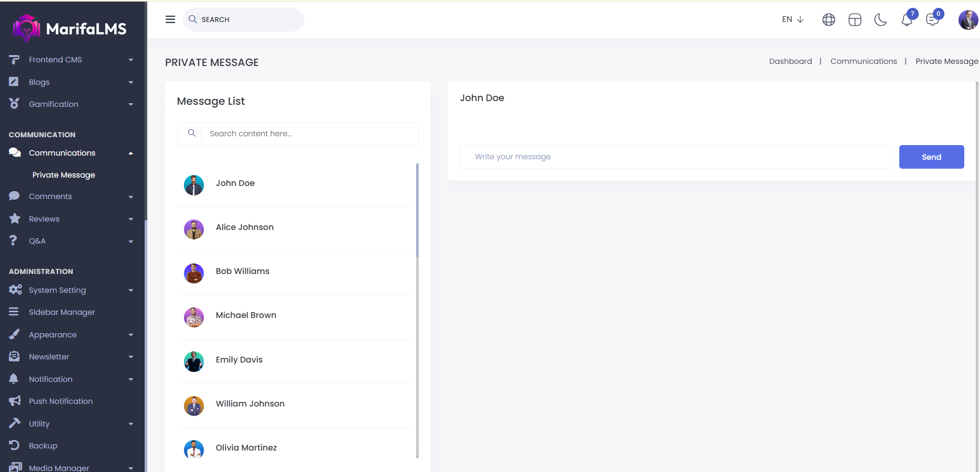
Task: Expand the System Setting menu
Action: (x=71, y=290)
